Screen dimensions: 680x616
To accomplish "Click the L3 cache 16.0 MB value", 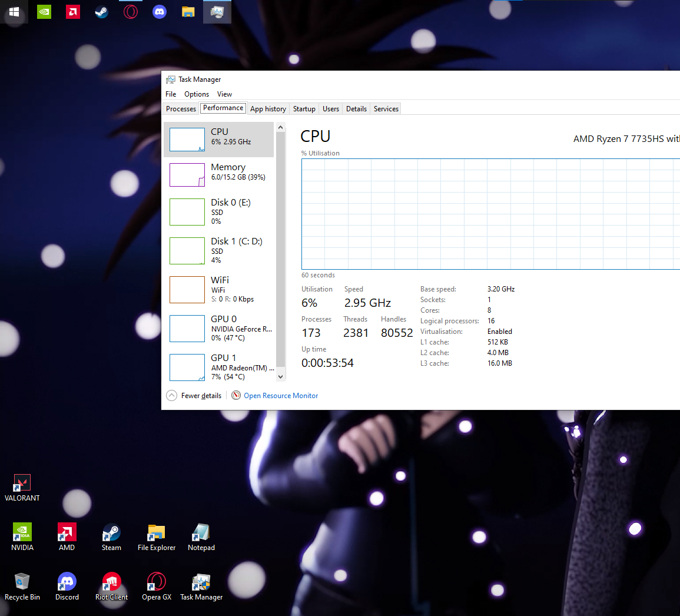I will 500,363.
